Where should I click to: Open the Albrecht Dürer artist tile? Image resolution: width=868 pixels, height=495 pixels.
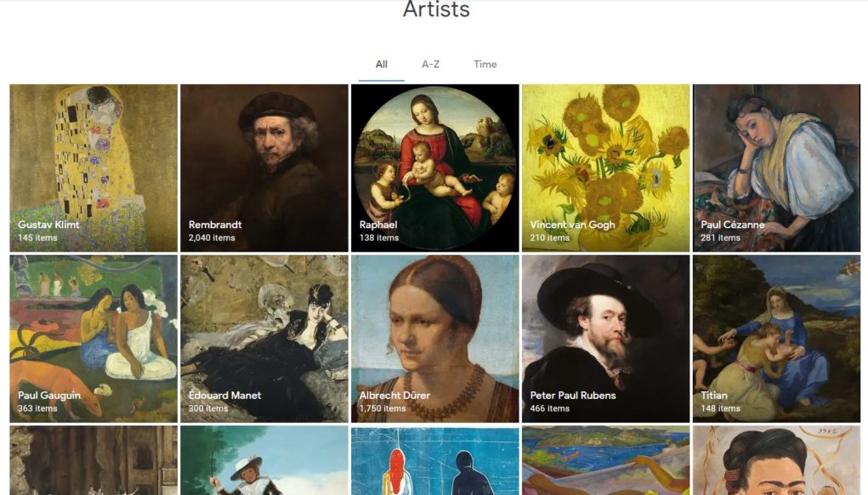coord(435,339)
